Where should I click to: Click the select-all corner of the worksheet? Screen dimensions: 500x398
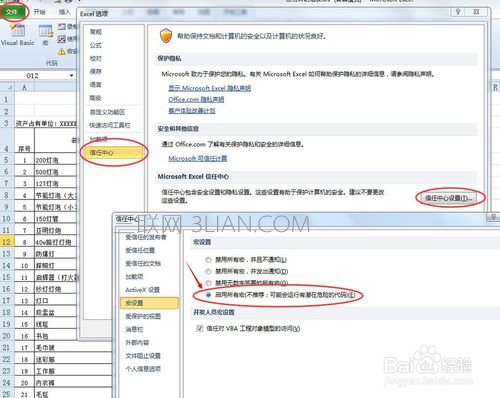pyautogui.click(x=7, y=87)
